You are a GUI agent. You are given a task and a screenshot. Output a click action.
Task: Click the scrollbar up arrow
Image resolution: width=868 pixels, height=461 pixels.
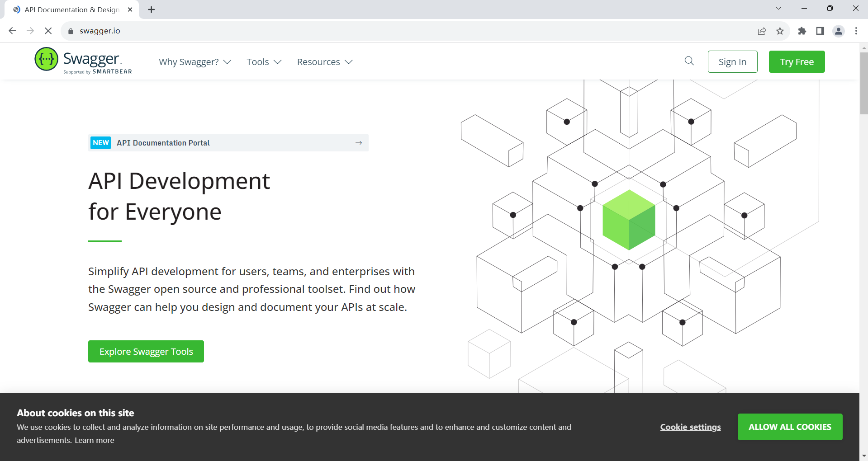point(864,48)
